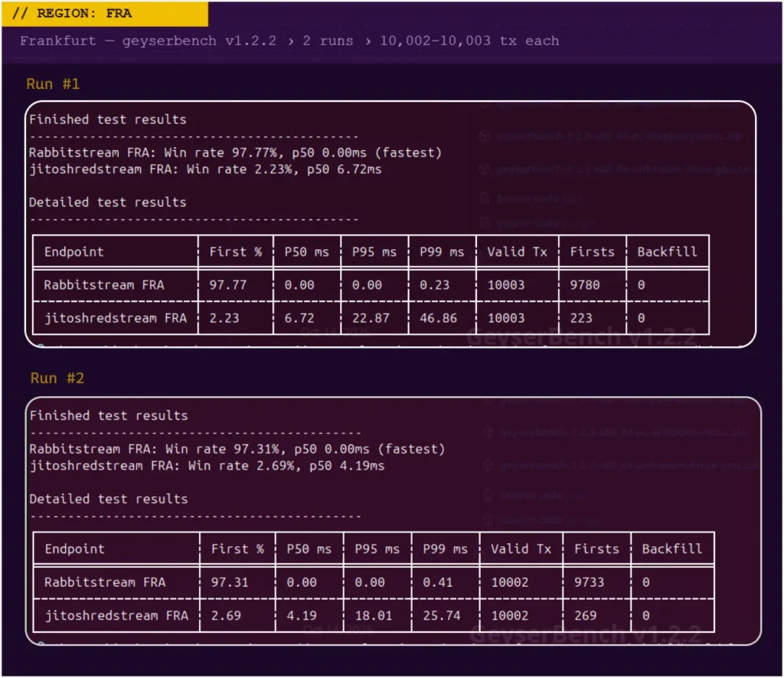Click the yellow '// REGION: FRA' label
This screenshot has height=678, width=784.
tap(104, 14)
